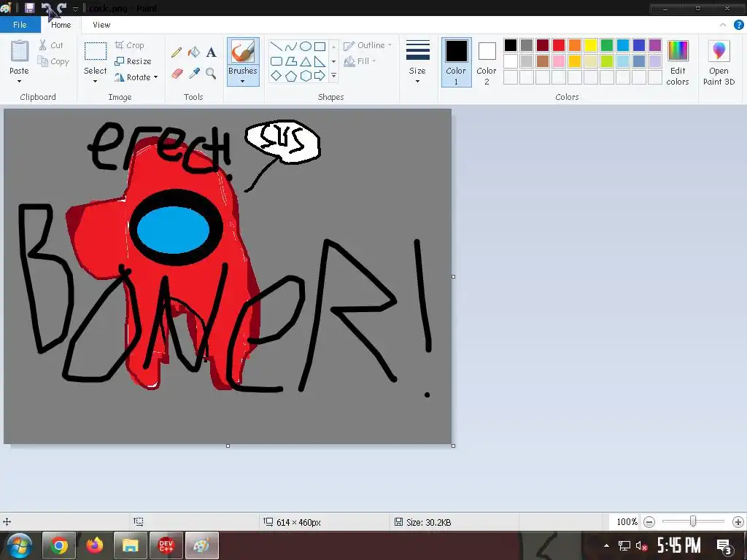
Task: Click the Crop button
Action: tap(130, 45)
